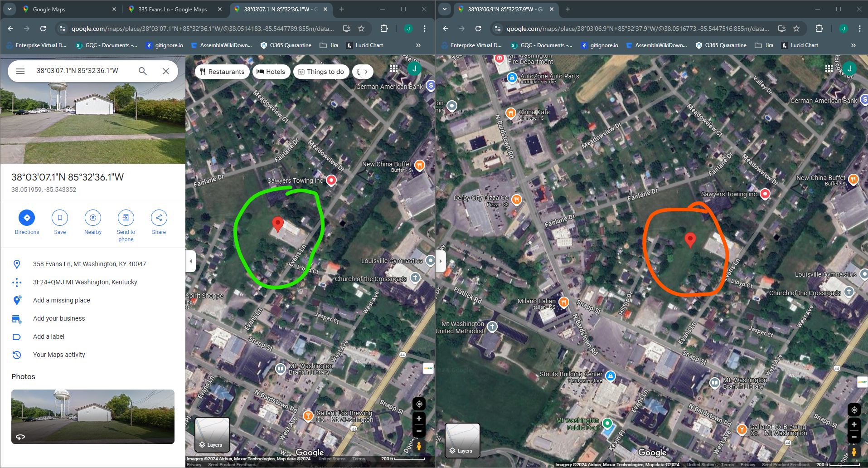The width and height of the screenshot is (868, 468).
Task: Share the pinned coordinates location
Action: tap(159, 218)
